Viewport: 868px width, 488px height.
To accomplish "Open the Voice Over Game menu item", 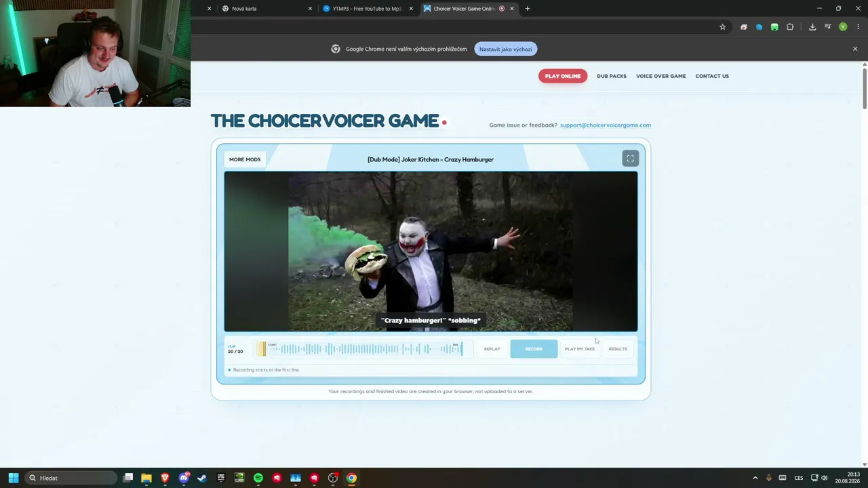I will [x=661, y=76].
